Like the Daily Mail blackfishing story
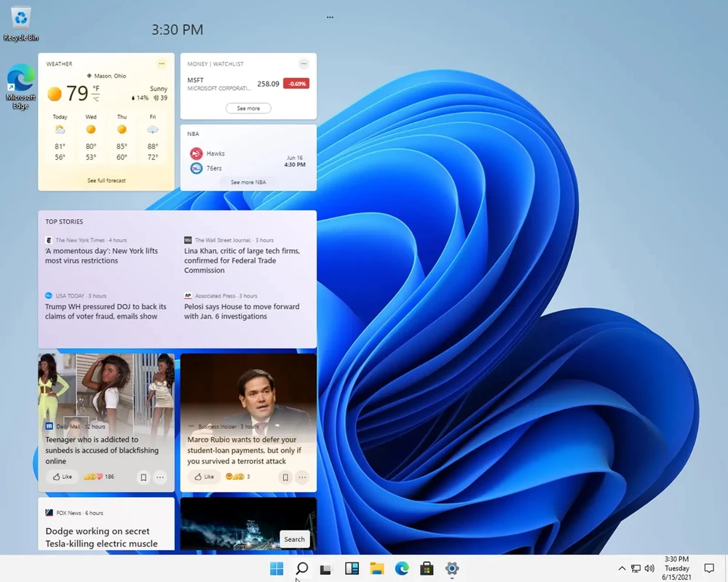 pos(62,477)
